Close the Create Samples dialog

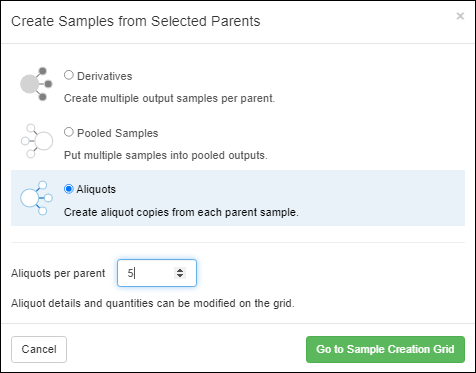click(460, 16)
